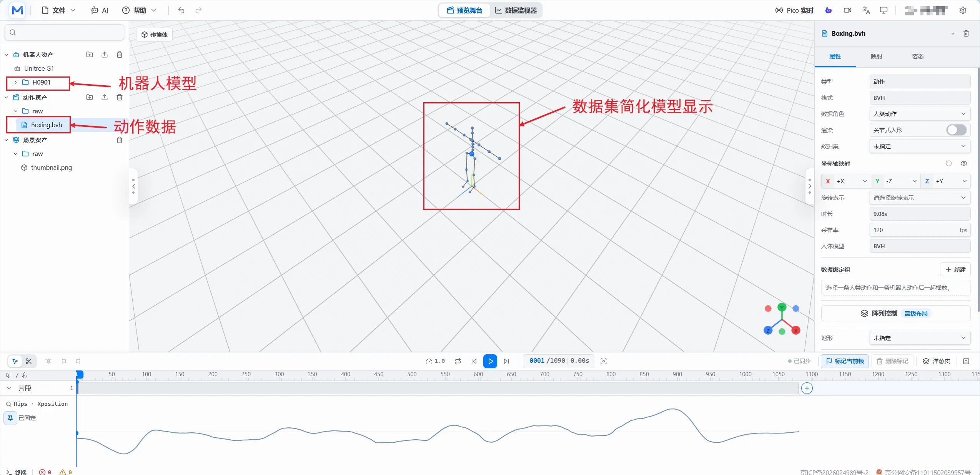980x475 pixels.
Task: Play the animation
Action: [490, 361]
